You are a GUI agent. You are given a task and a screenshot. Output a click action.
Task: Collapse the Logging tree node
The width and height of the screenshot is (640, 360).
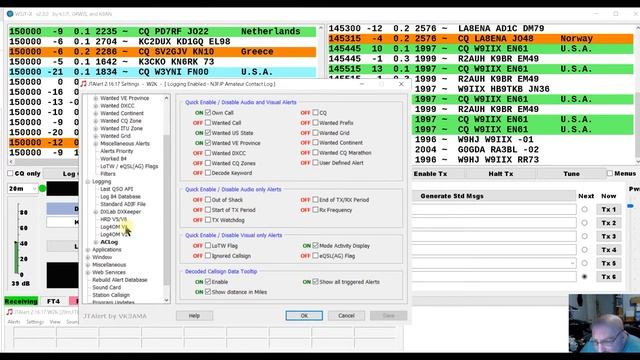[88, 182]
